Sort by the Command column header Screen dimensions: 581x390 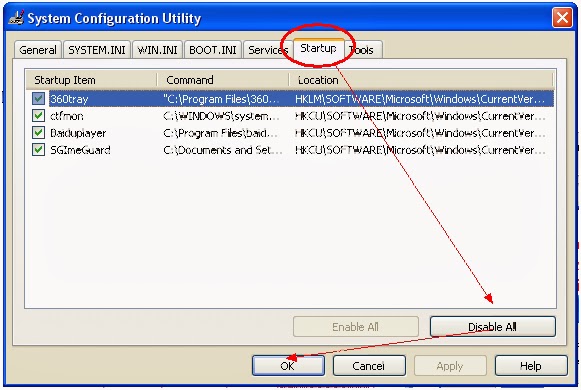point(223,80)
